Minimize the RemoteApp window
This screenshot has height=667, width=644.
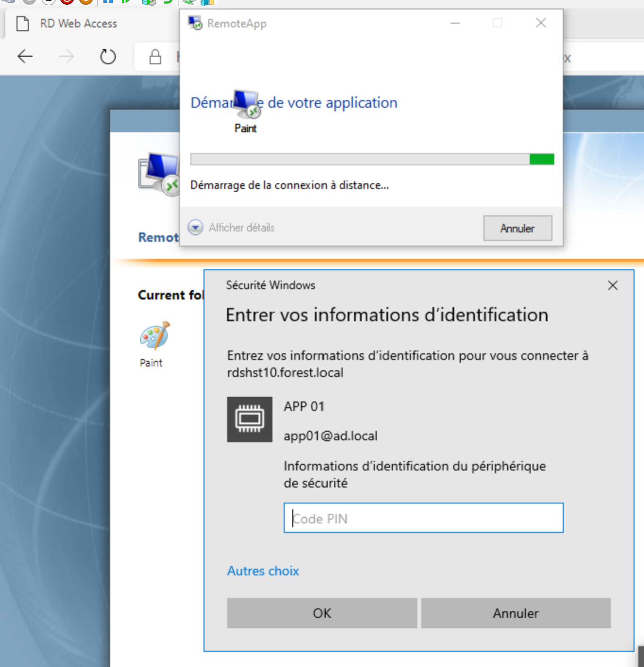(x=455, y=23)
